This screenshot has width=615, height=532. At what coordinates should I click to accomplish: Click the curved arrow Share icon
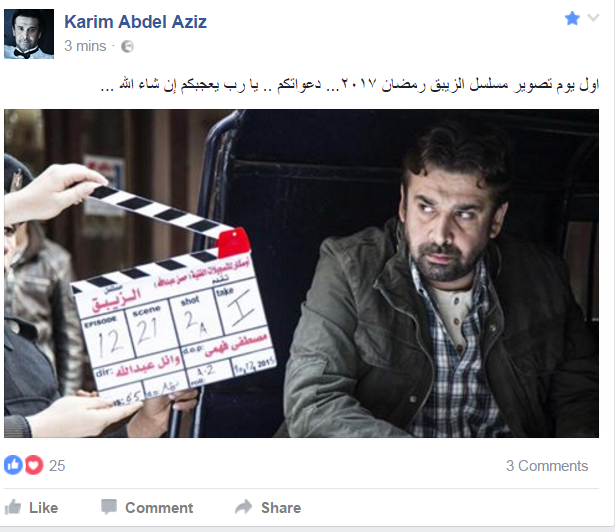244,506
